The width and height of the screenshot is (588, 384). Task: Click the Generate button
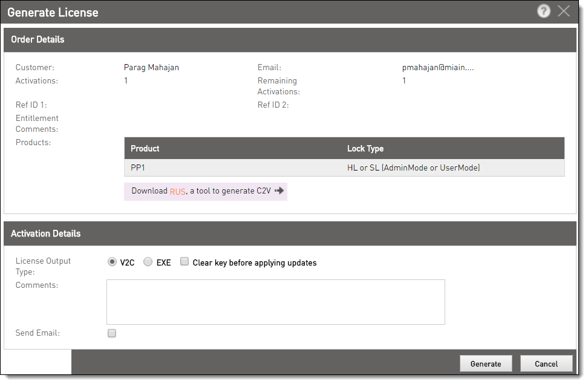[x=486, y=364]
